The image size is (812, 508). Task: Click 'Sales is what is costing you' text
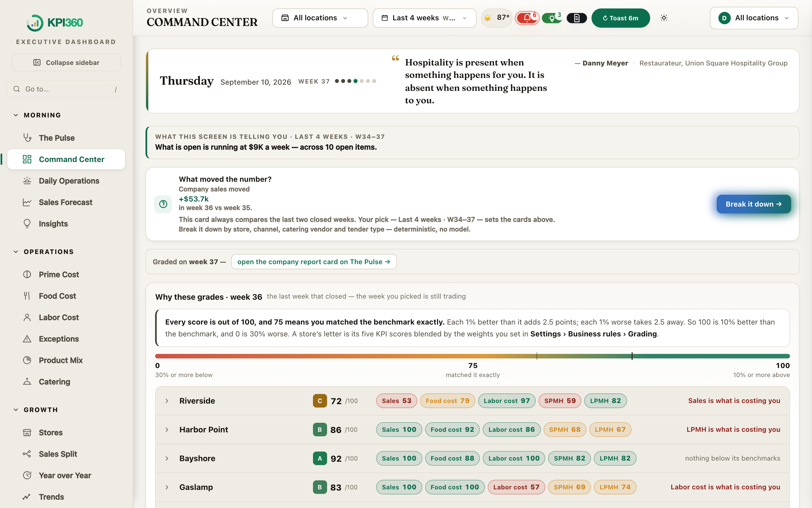(734, 401)
